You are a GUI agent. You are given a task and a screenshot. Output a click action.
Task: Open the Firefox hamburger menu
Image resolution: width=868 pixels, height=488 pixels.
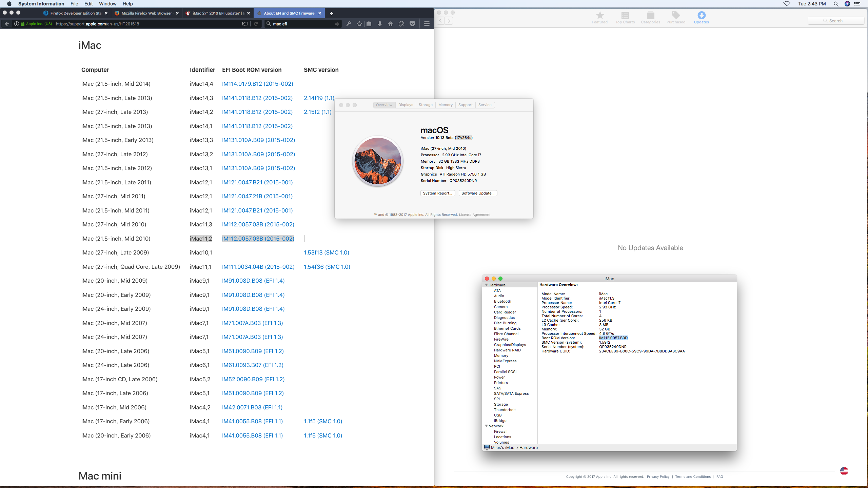click(427, 24)
